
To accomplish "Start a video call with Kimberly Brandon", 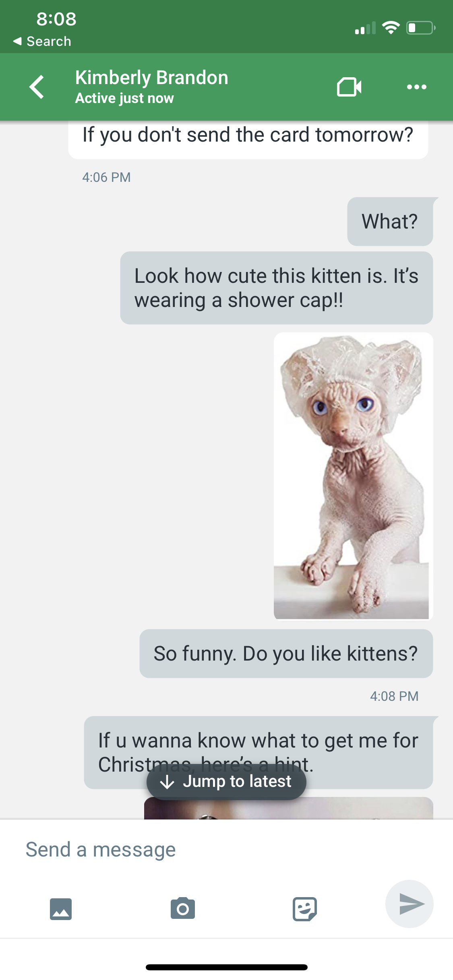I will (349, 86).
